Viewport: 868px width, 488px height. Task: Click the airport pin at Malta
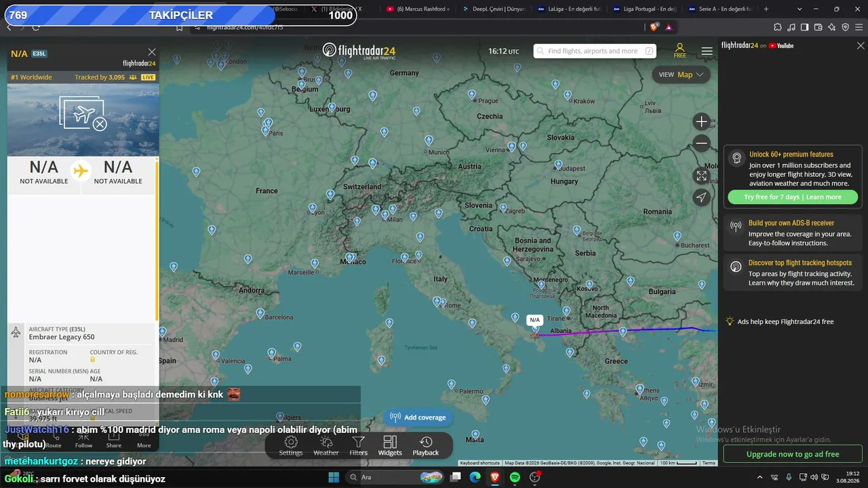coord(476,434)
